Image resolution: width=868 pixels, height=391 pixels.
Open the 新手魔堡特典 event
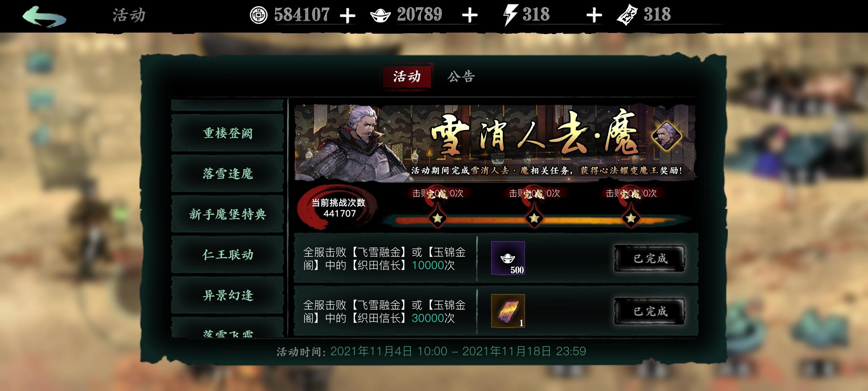(x=227, y=214)
